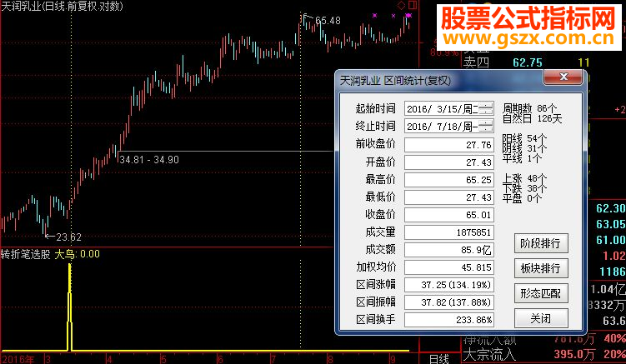Click the 开盘价 value field

click(449, 162)
